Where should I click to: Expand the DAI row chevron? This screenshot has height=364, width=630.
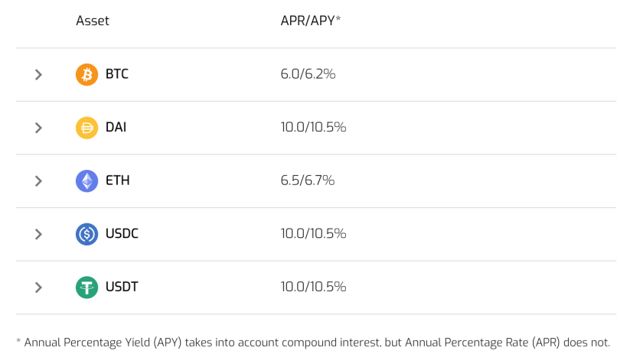38,128
